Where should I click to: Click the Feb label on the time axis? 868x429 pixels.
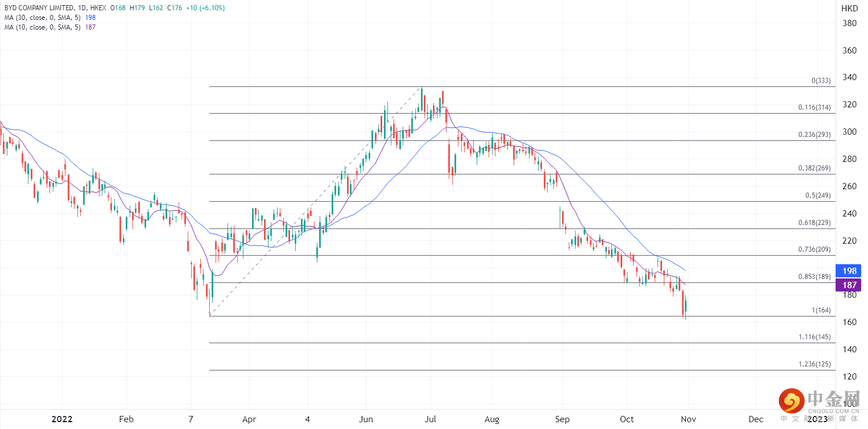click(x=126, y=419)
